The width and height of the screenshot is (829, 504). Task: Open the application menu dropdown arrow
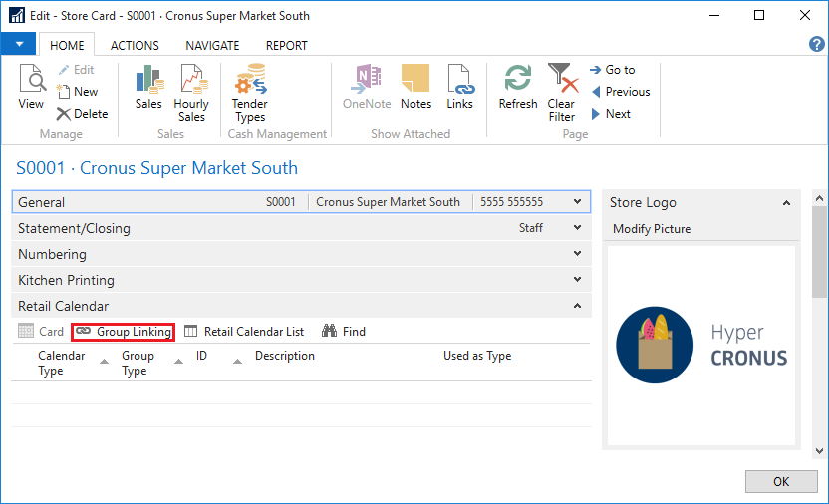point(19,45)
